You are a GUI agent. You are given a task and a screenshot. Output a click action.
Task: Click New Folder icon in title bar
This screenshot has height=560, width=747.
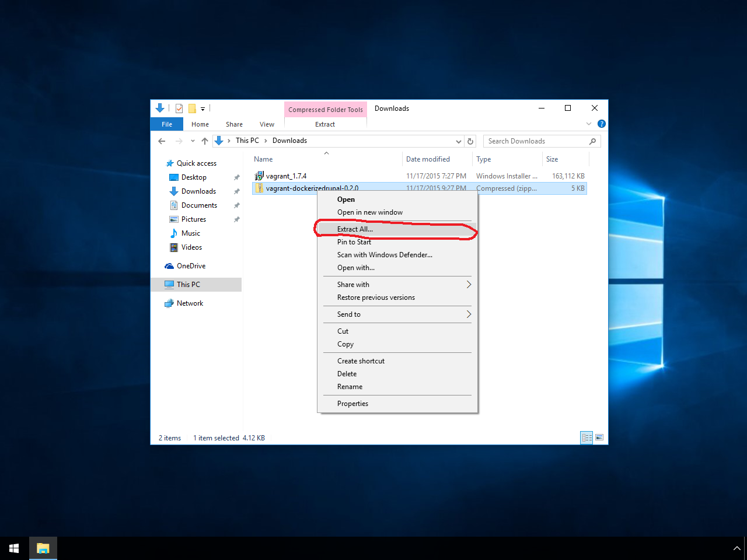click(x=192, y=108)
